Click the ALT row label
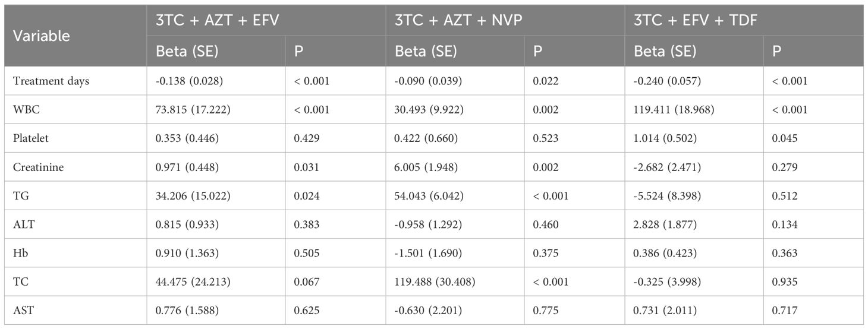This screenshot has width=868, height=329. click(22, 225)
